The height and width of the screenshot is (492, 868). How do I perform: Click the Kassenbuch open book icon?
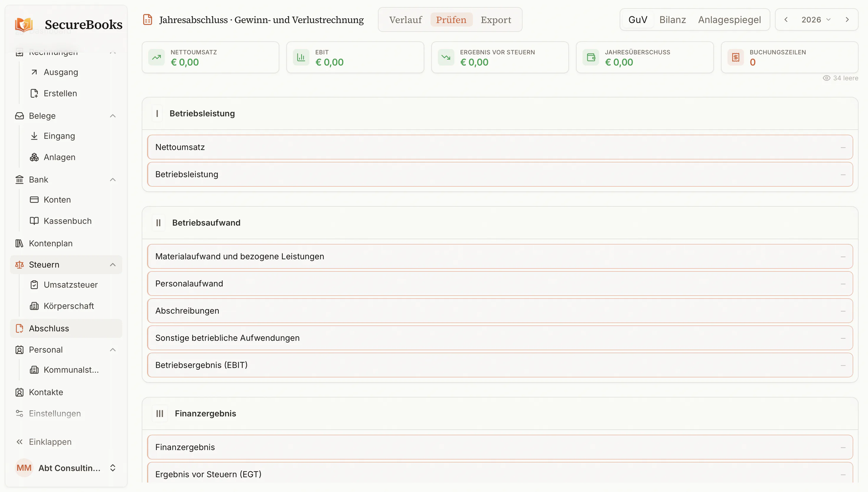[x=34, y=221]
